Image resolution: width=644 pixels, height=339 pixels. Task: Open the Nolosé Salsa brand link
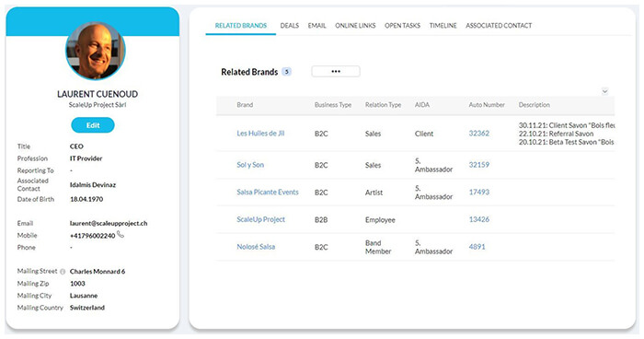pyautogui.click(x=256, y=247)
